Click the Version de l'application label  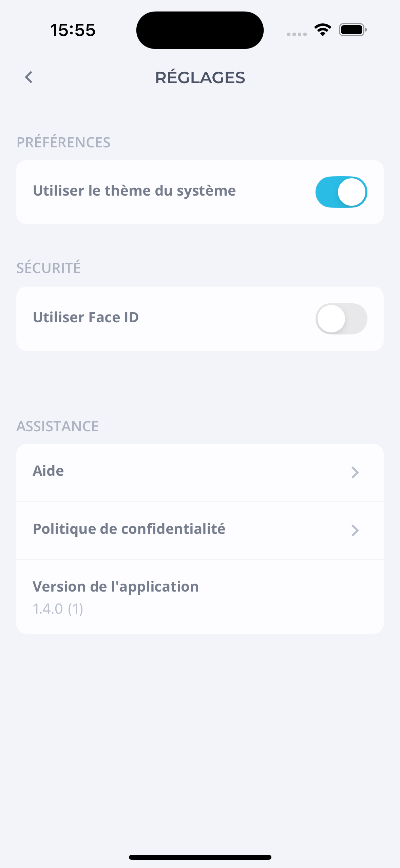[x=116, y=587]
